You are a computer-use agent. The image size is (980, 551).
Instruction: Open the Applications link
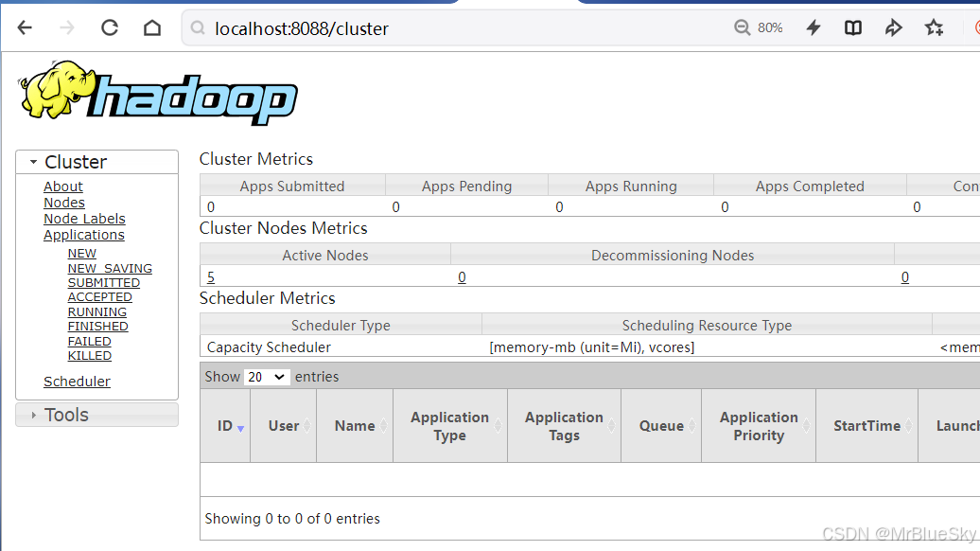tap(84, 235)
